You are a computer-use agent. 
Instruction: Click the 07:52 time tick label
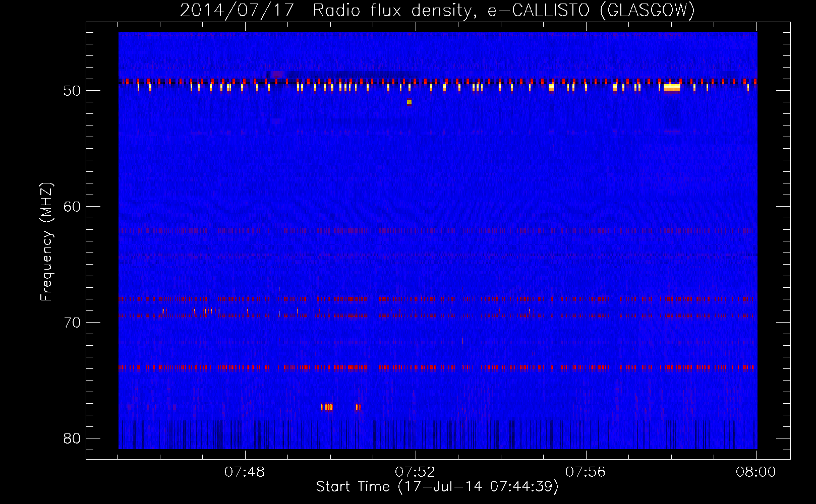click(x=415, y=472)
